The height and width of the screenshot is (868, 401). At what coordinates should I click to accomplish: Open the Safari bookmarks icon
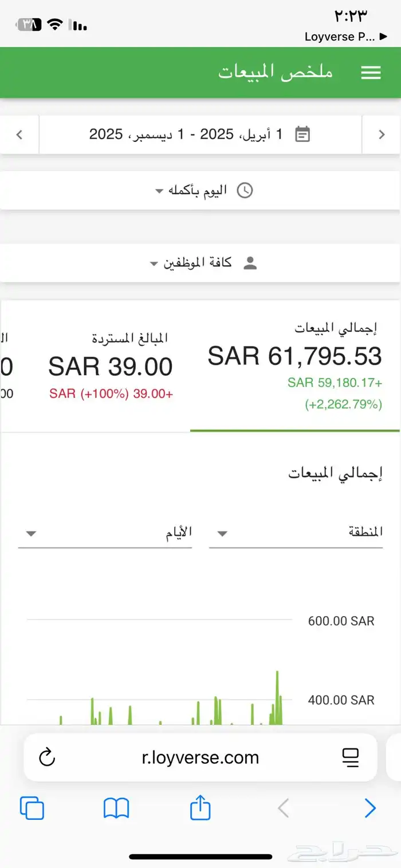tap(116, 808)
